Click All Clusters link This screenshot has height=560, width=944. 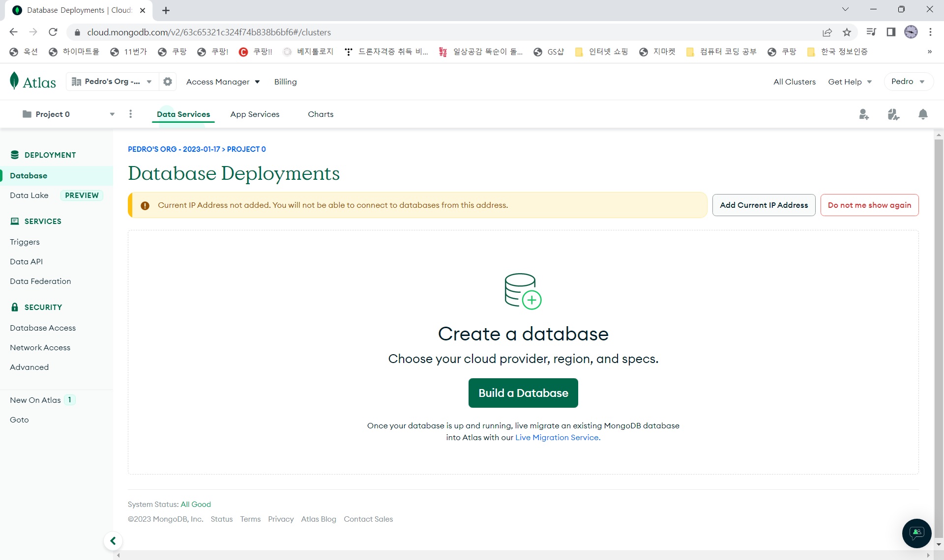point(795,82)
